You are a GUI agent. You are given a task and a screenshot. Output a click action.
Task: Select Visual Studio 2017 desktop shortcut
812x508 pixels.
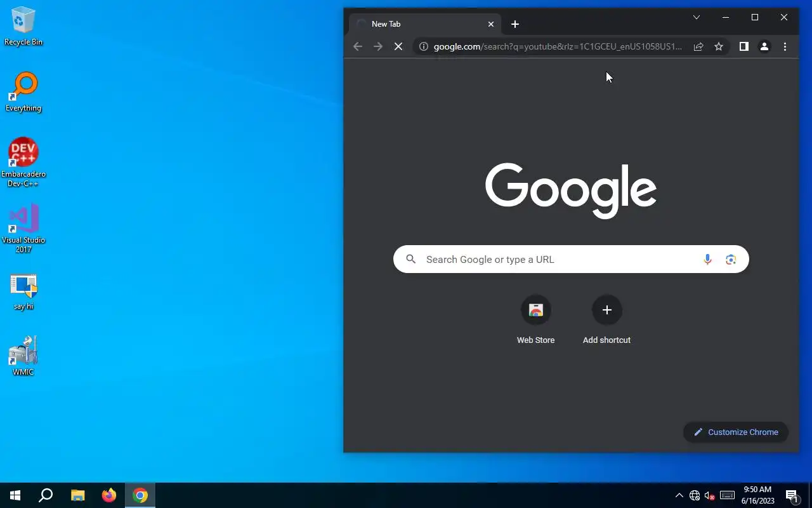[x=23, y=229]
